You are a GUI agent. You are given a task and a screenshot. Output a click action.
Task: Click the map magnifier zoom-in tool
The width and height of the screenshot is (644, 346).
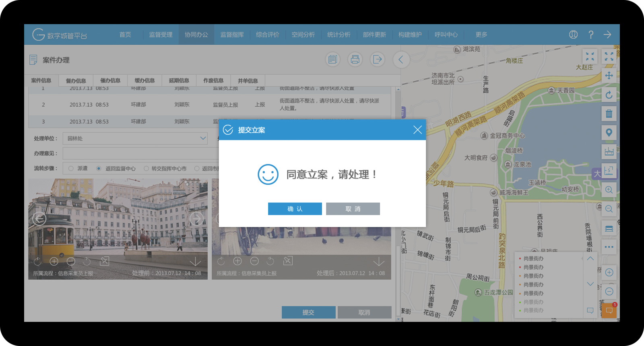609,189
